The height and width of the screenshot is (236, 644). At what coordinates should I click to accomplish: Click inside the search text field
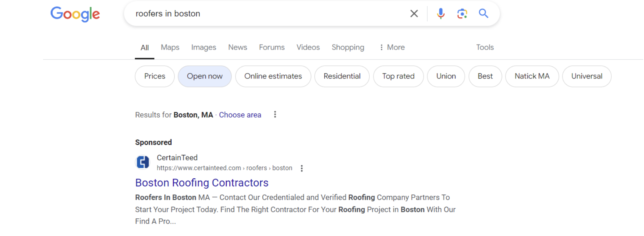[x=269, y=14]
